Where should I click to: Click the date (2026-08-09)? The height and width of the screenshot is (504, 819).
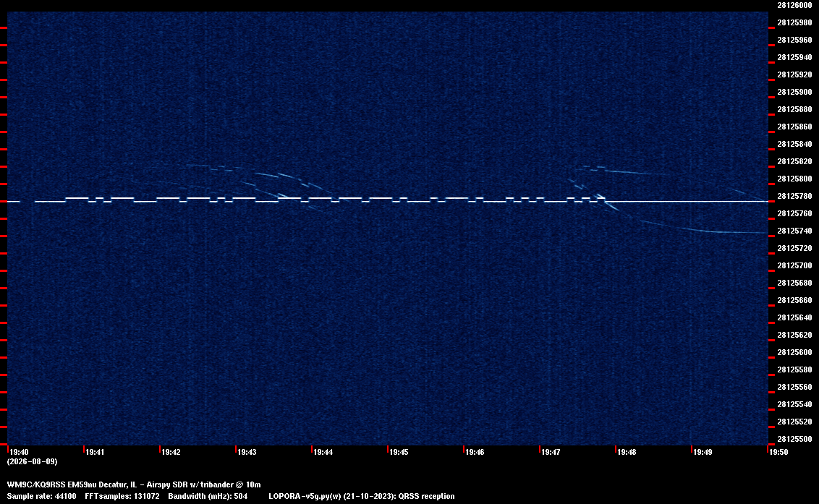(33, 461)
